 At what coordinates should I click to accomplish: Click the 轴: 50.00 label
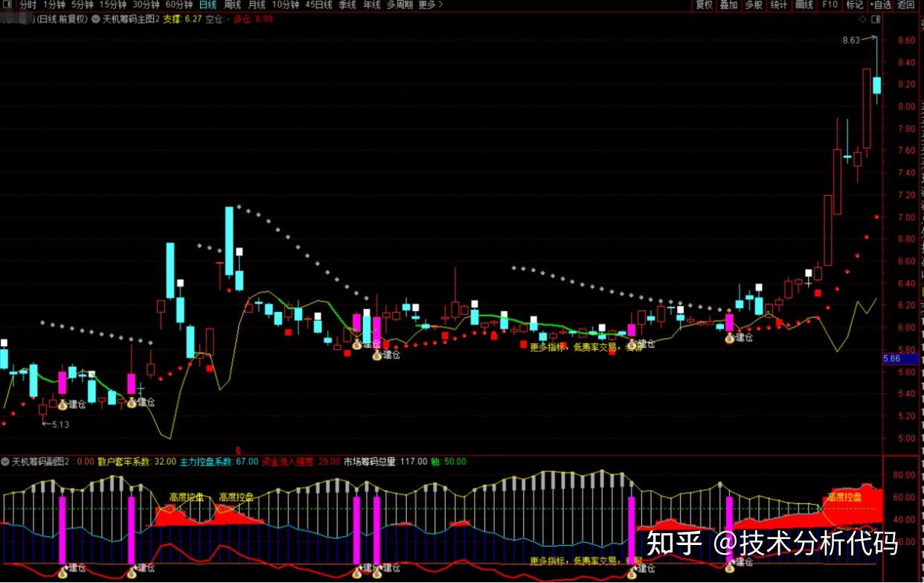(x=448, y=462)
